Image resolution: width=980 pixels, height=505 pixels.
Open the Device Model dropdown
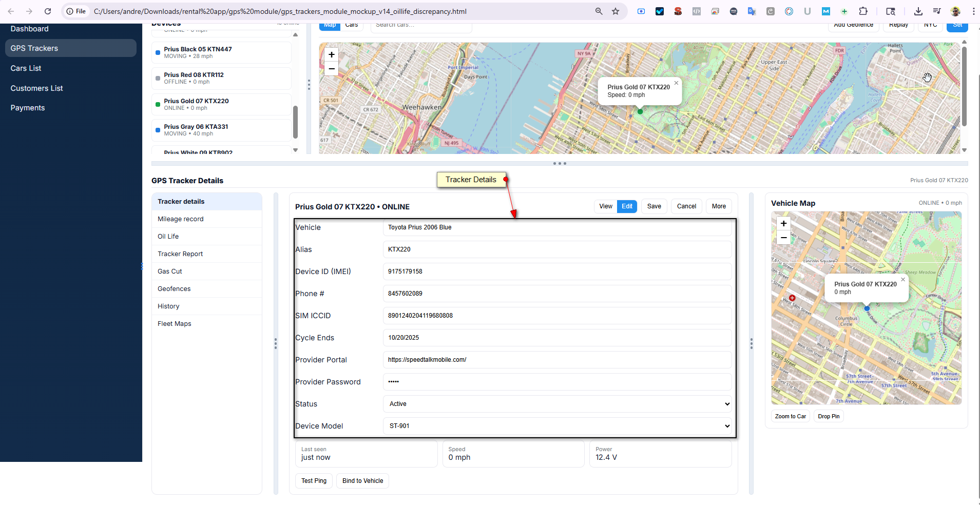pyautogui.click(x=557, y=426)
